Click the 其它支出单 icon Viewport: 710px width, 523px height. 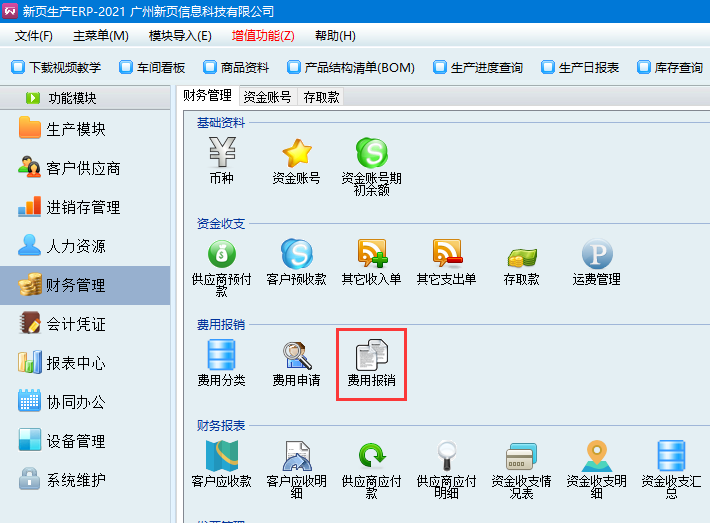(447, 255)
